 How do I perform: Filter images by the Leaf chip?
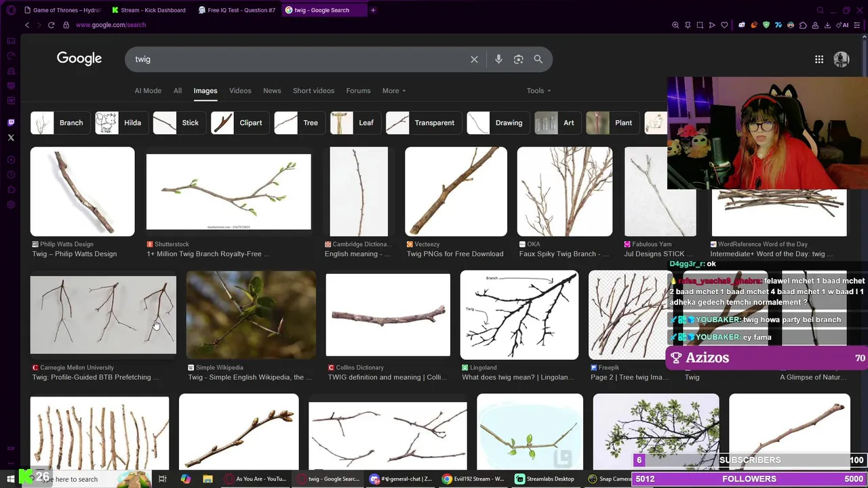[355, 123]
